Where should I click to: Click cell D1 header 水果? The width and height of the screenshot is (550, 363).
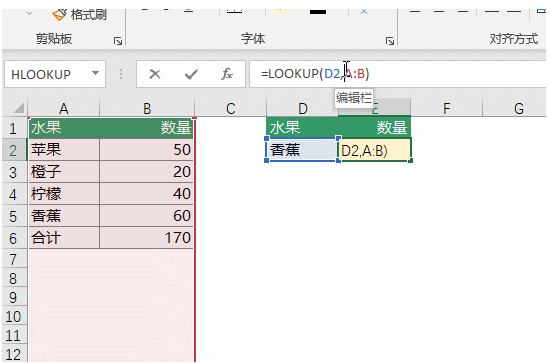click(x=302, y=128)
